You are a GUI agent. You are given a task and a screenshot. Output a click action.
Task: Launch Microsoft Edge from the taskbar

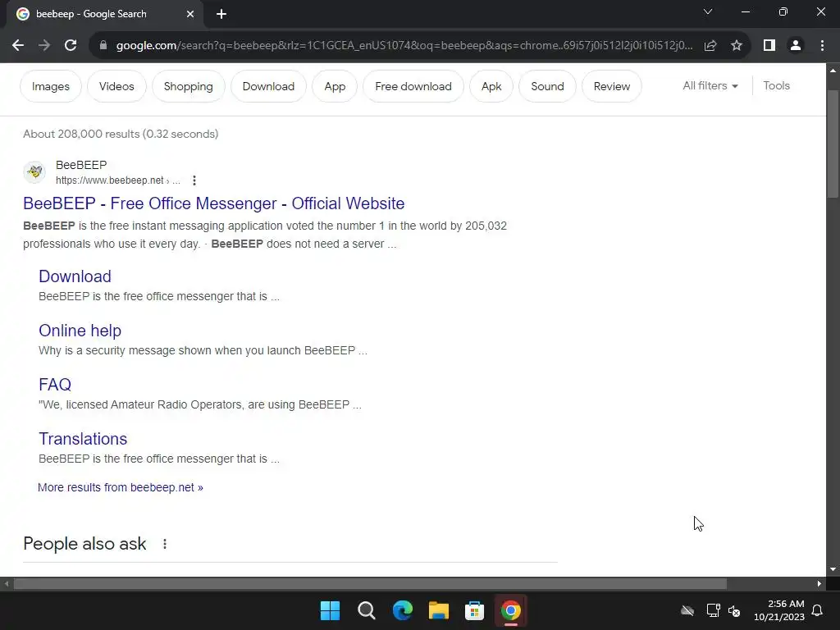click(x=402, y=610)
